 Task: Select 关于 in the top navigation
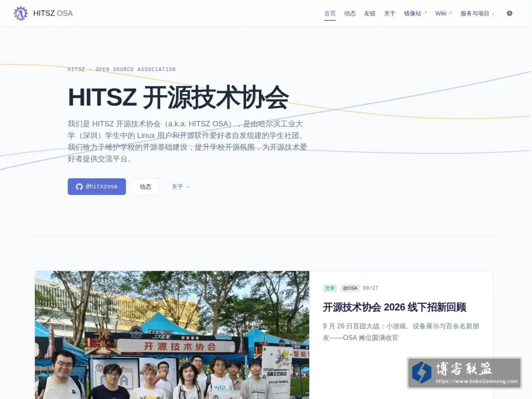(390, 13)
